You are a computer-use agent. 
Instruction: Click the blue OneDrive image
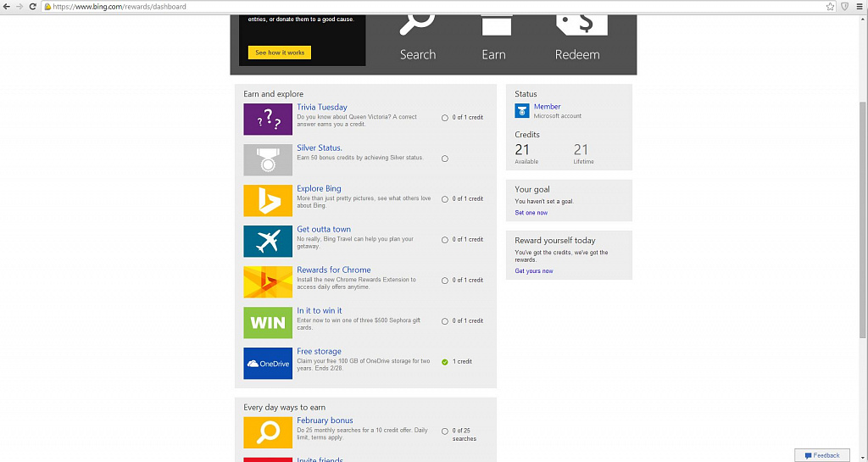coord(268,363)
